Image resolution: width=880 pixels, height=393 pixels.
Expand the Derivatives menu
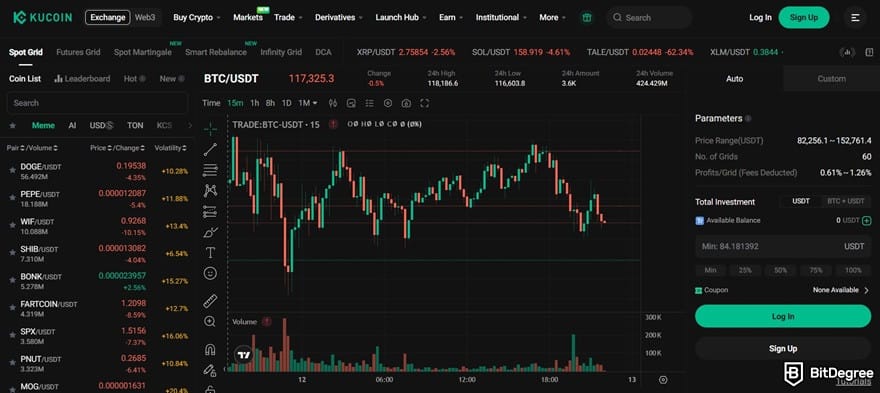[x=339, y=17]
